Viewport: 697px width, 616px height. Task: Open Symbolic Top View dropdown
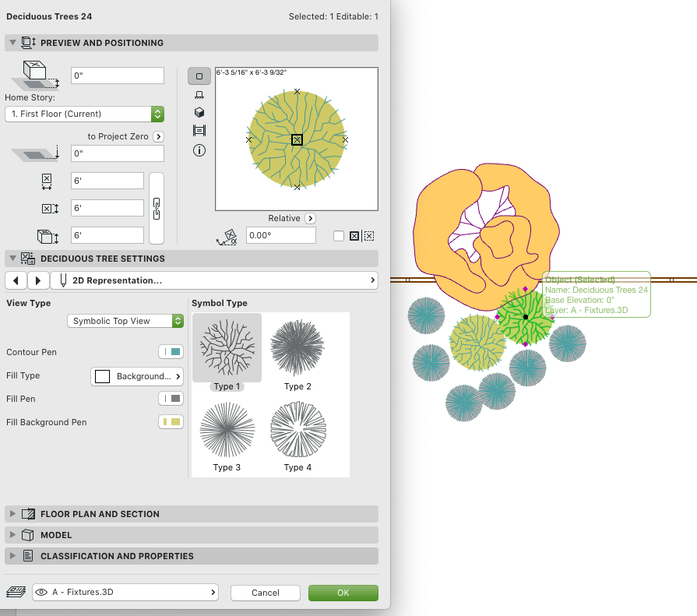coord(125,321)
